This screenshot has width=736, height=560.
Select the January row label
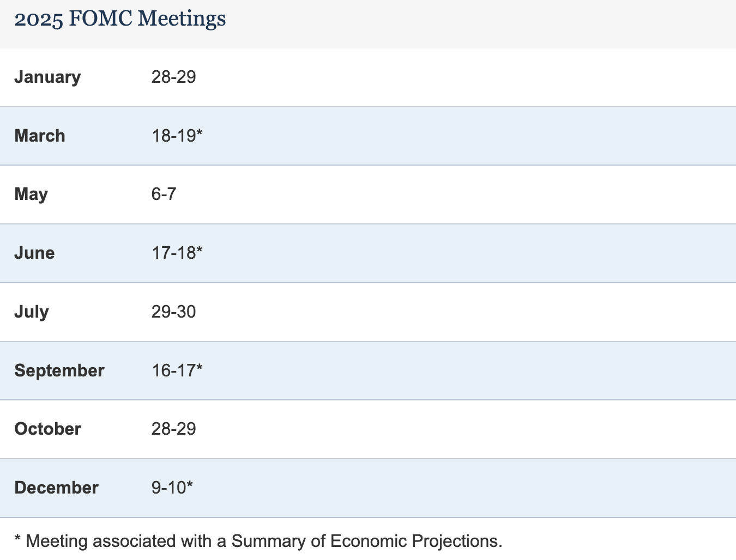47,77
